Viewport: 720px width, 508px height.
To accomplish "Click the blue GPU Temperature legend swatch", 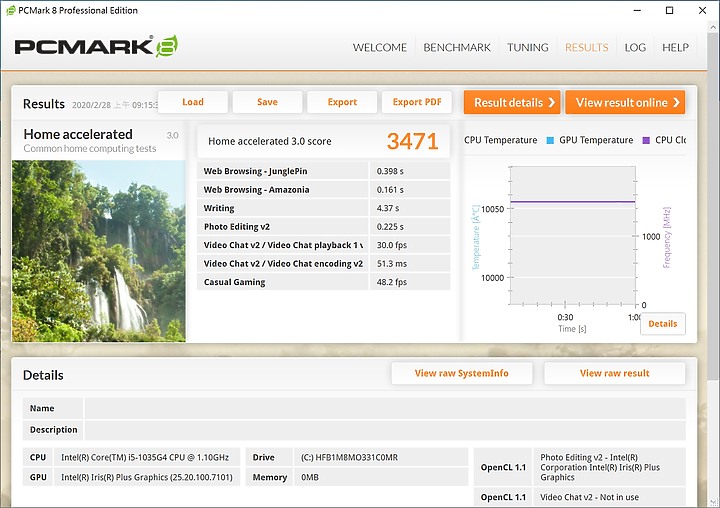I will click(x=550, y=140).
